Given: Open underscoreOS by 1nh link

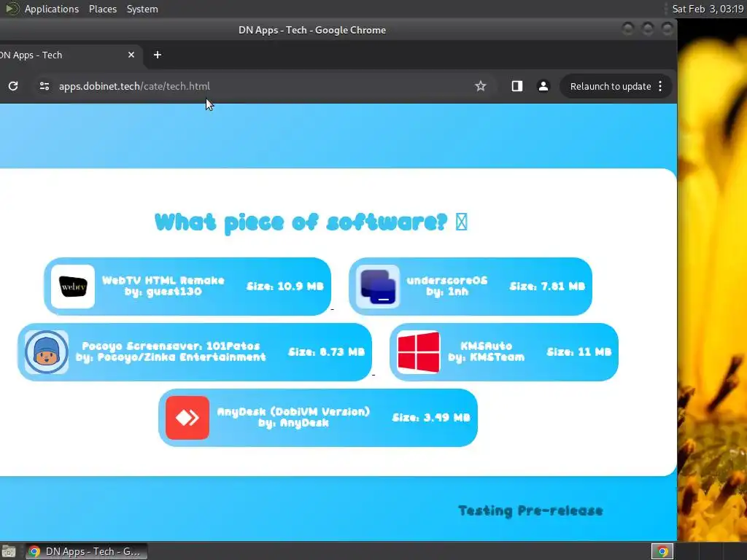Looking at the screenshot, I should [x=471, y=287].
